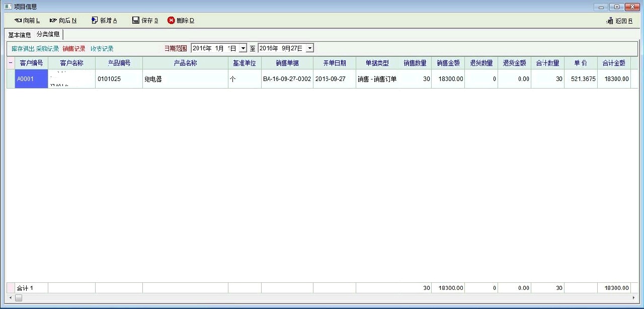The width and height of the screenshot is (644, 309).
Task: Click the red 删除 delete icon
Action: pos(171,21)
